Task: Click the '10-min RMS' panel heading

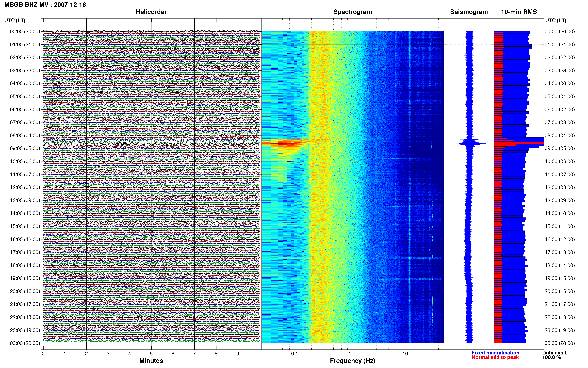Action: [x=519, y=12]
